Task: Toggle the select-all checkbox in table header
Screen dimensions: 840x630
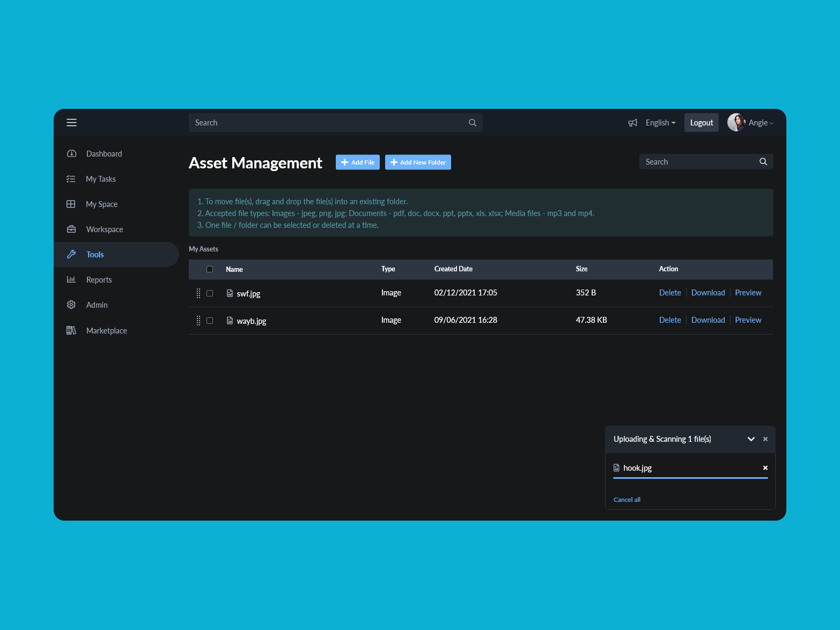Action: click(x=210, y=269)
